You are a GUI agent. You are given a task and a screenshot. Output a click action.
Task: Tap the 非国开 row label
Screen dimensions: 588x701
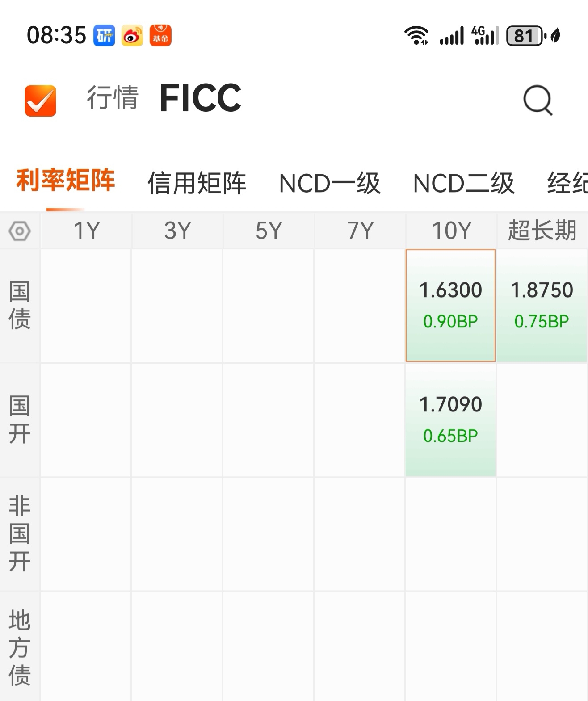pos(20,533)
